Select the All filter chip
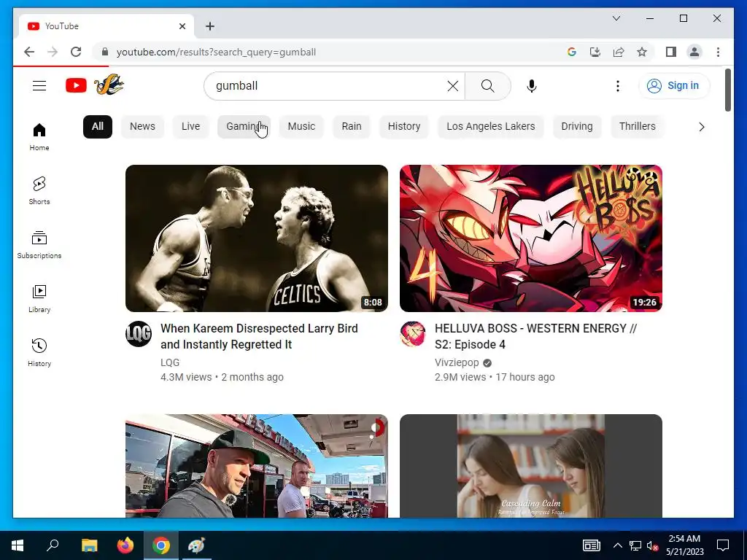 (x=98, y=127)
